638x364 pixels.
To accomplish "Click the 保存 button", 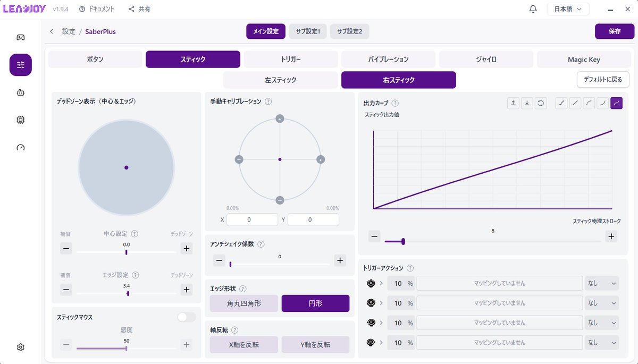I will [x=615, y=31].
